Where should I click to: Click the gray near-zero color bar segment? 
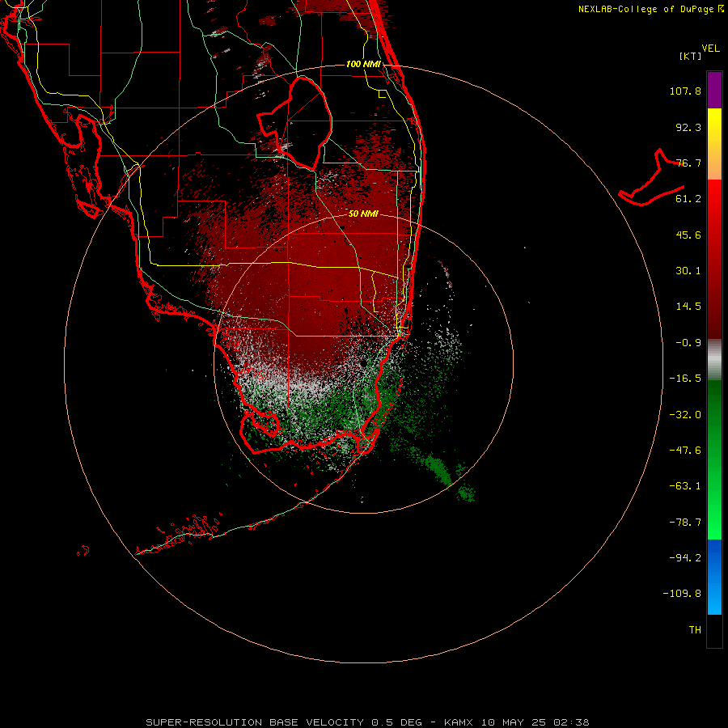pyautogui.click(x=714, y=360)
